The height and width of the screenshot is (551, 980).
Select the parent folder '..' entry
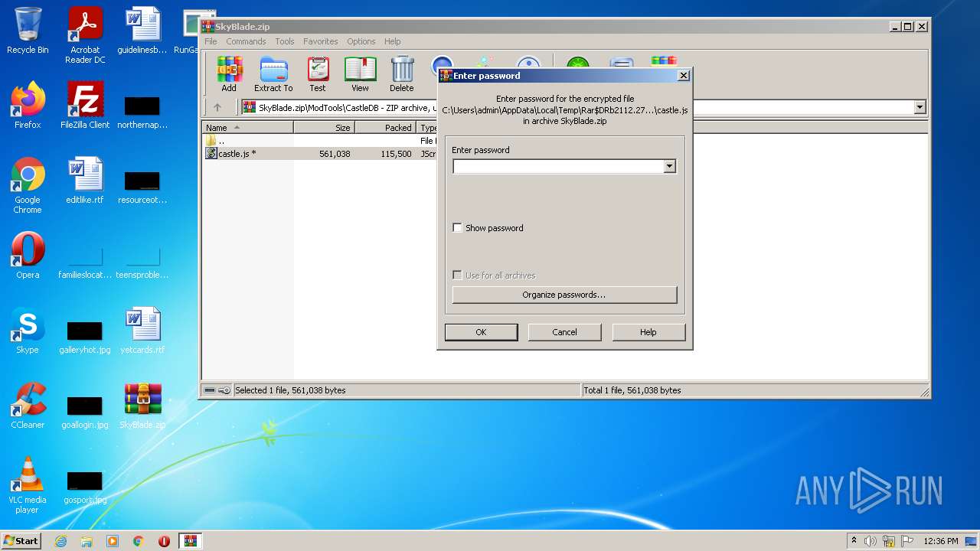[319, 141]
